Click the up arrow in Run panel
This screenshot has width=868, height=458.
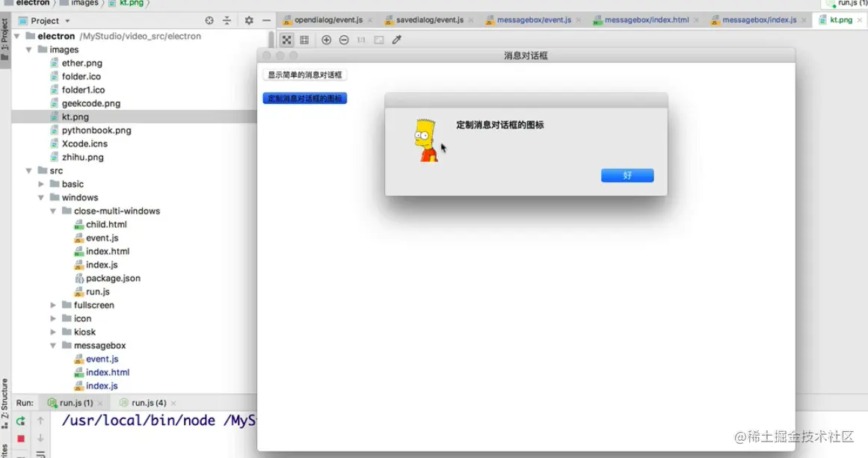pyautogui.click(x=40, y=421)
